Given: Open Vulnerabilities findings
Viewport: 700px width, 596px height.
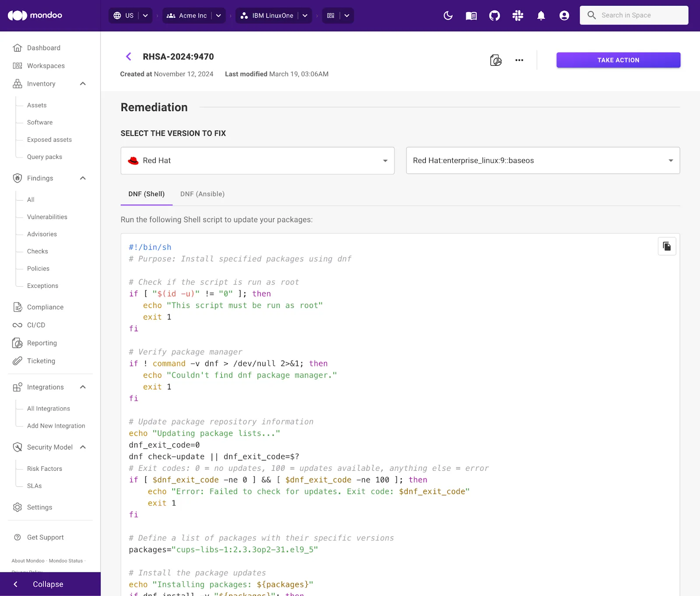Looking at the screenshot, I should 47,217.
